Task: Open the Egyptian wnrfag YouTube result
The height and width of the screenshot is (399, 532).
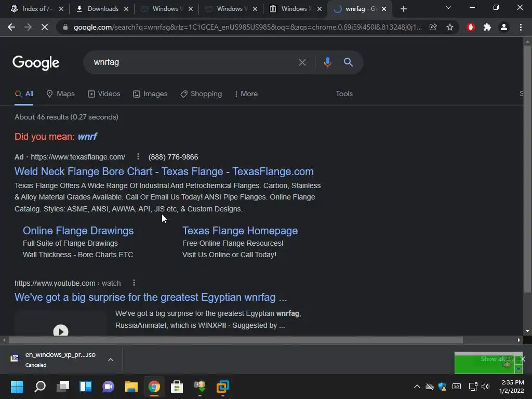Action: pos(151,298)
